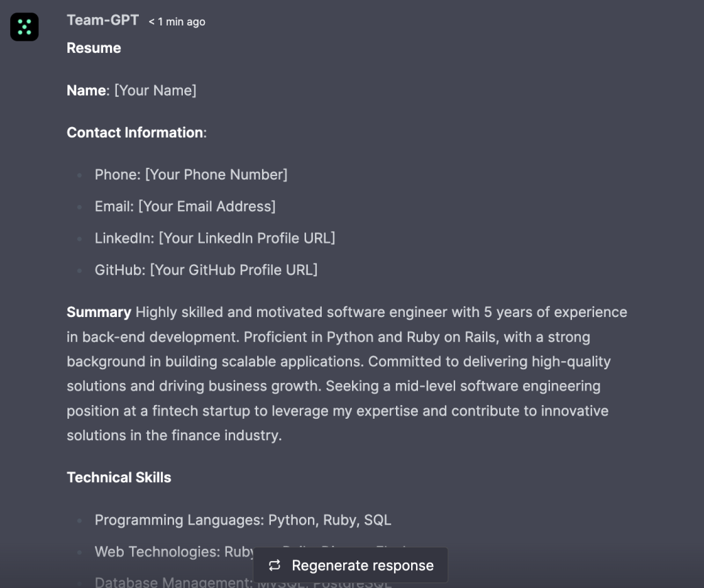
Task: Click the bullet next to LinkedIn entry
Action: click(x=79, y=238)
